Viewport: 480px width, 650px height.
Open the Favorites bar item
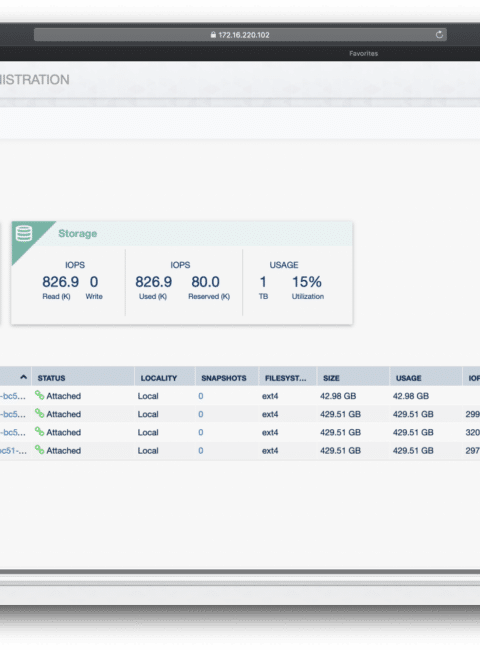tap(363, 53)
